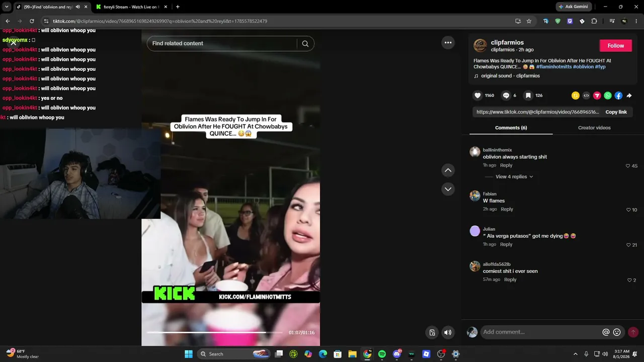Open the Extensions puzzle menu
This screenshot has width=644, height=362.
[594, 21]
